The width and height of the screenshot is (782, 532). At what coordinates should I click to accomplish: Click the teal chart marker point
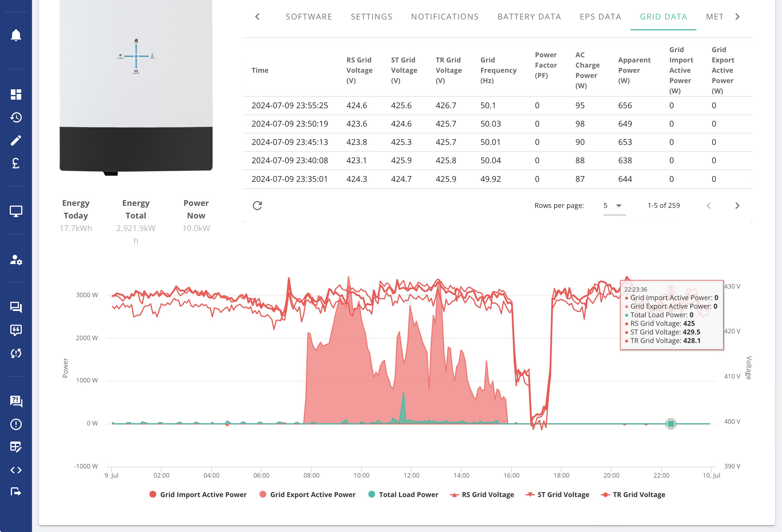click(x=671, y=424)
